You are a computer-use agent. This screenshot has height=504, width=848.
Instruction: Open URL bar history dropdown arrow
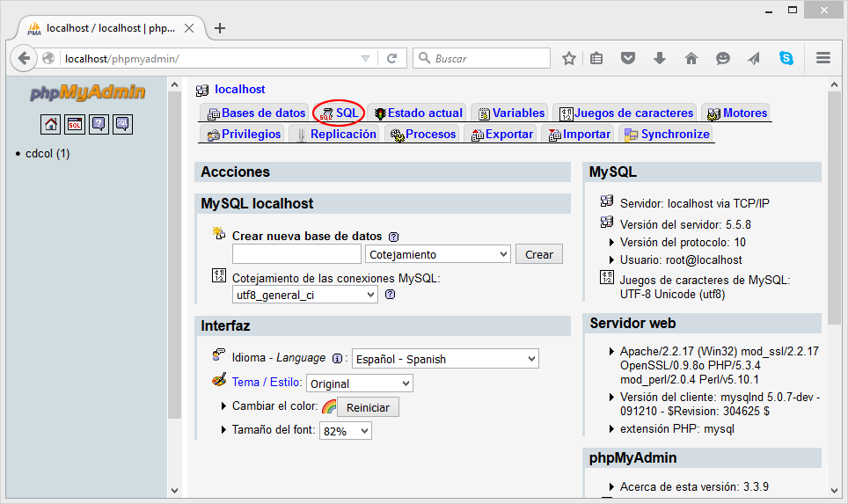click(x=366, y=58)
